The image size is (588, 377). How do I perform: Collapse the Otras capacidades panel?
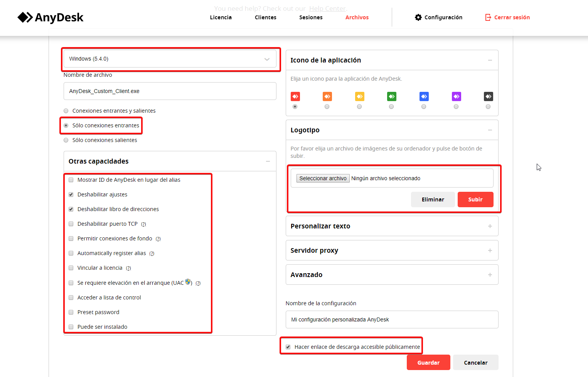click(268, 161)
